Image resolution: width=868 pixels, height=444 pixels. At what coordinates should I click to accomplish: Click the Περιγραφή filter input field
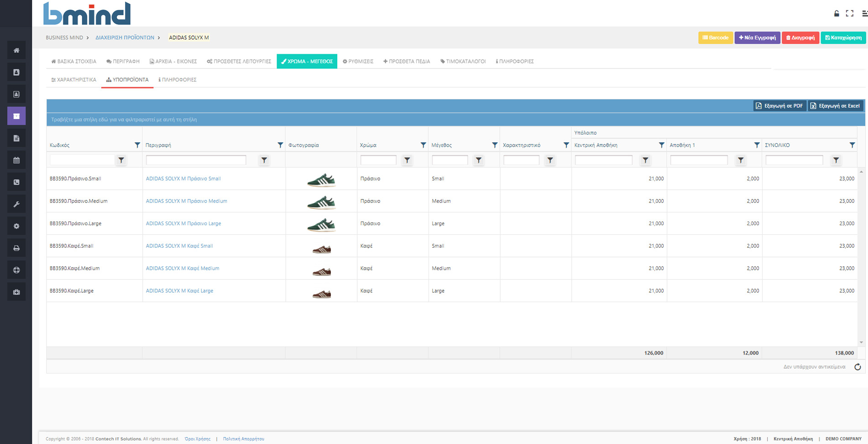(x=196, y=160)
